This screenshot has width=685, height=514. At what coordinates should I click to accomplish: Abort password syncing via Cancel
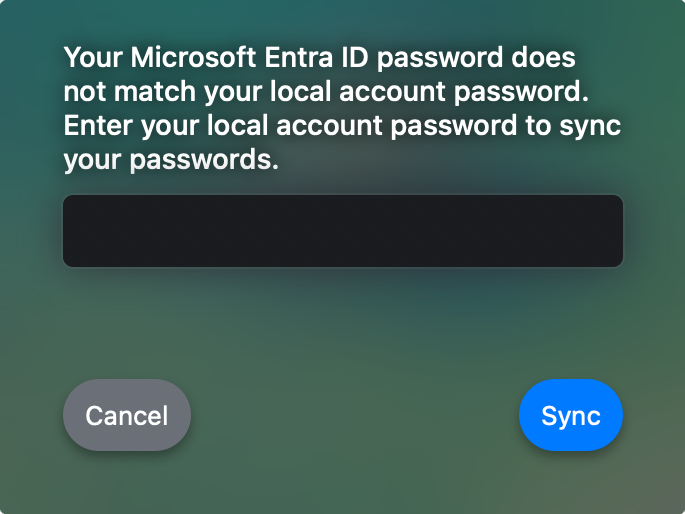pos(127,415)
